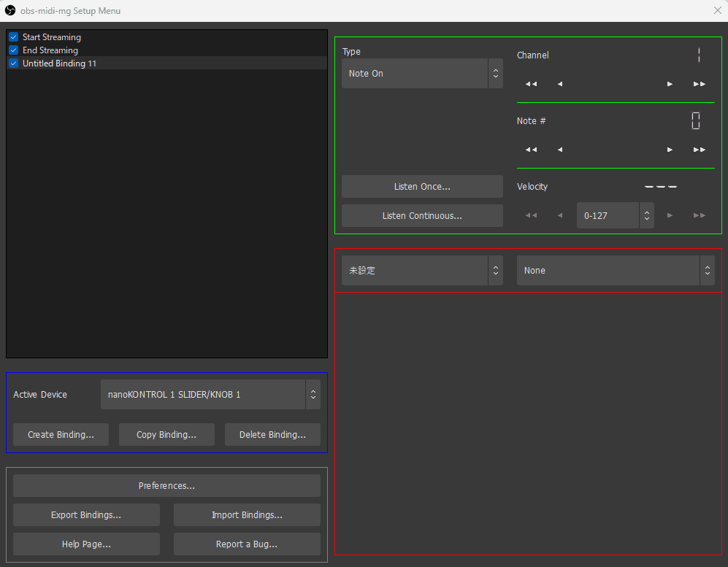Toggle the Untitled Binding 11 checkbox
The image size is (728, 567).
click(13, 63)
